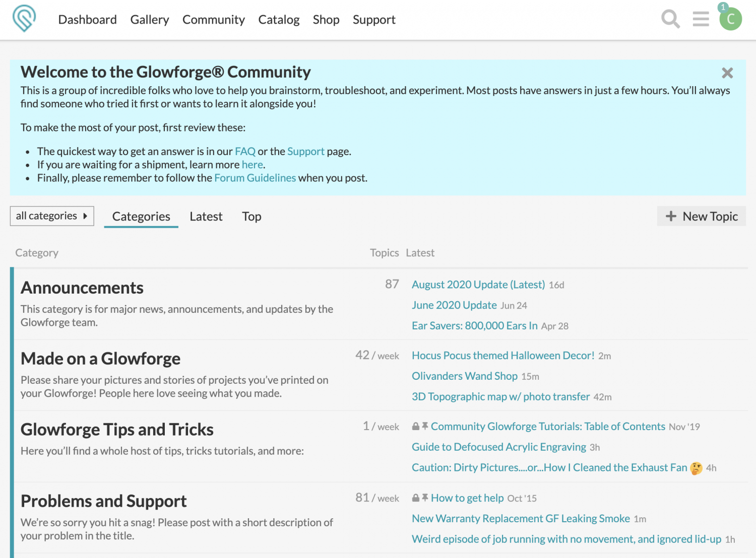Open the How to get help topic

coord(467,498)
